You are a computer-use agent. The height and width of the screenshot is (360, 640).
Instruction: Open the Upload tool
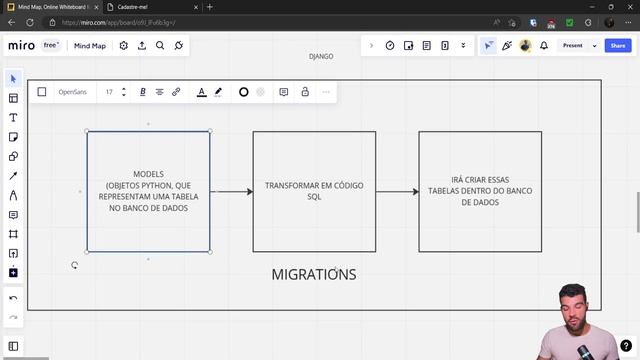[x=13, y=253]
